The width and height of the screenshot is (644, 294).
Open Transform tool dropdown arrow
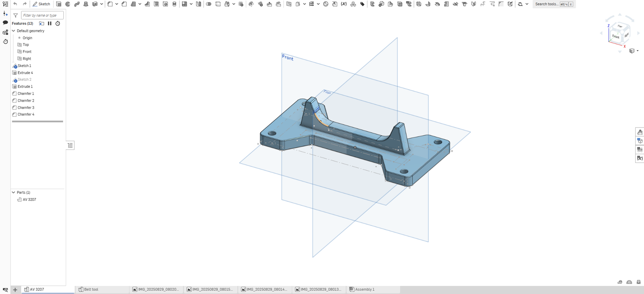[x=233, y=4]
